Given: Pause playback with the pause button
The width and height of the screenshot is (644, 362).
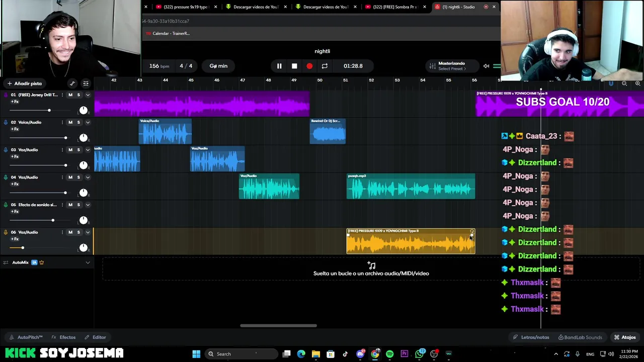Looking at the screenshot, I should (279, 66).
